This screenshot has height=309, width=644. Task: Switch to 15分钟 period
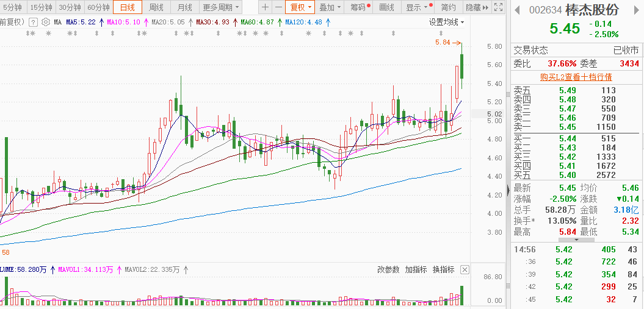point(42,7)
